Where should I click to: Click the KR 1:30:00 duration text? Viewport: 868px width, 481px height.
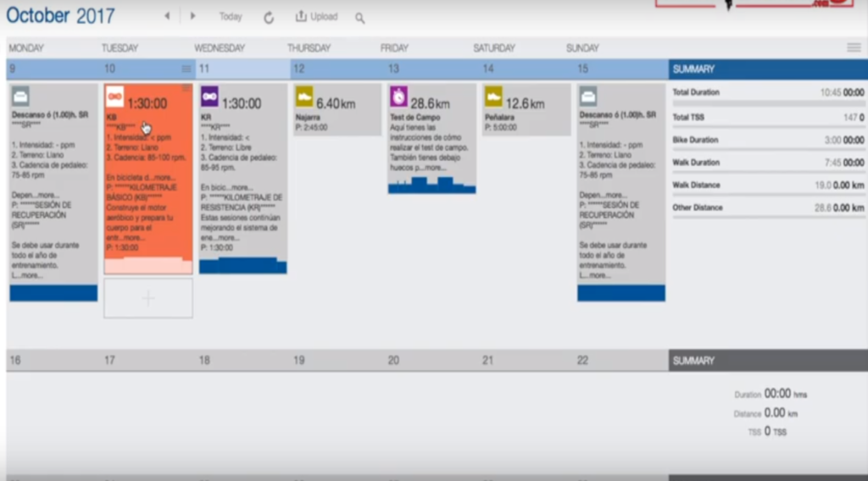tap(242, 103)
